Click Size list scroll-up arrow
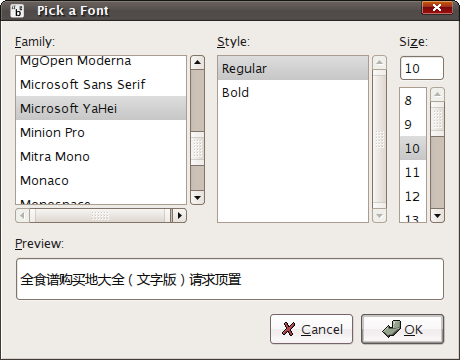This screenshot has height=360, width=460. click(x=437, y=94)
